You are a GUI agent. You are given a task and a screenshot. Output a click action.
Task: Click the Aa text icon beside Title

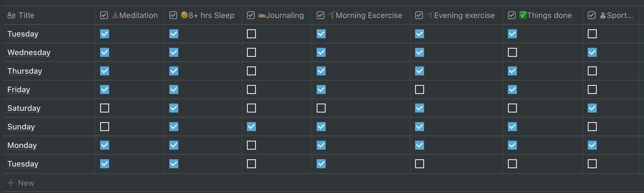click(11, 15)
